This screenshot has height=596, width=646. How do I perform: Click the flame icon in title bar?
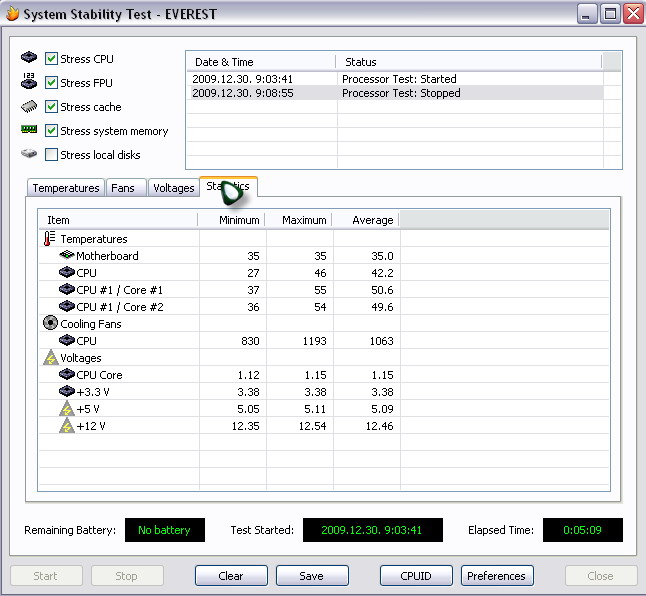[x=12, y=14]
